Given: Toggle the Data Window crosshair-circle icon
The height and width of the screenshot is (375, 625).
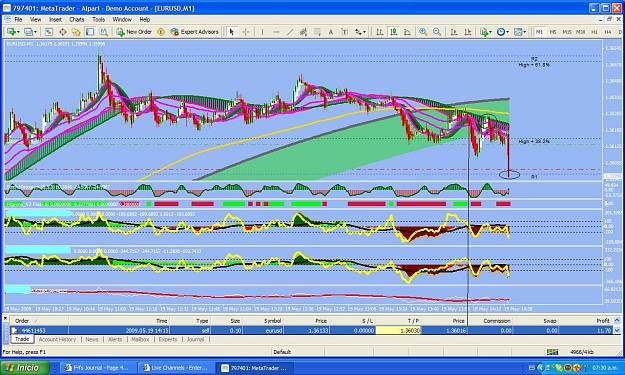Looking at the screenshot, I should click(63, 32).
